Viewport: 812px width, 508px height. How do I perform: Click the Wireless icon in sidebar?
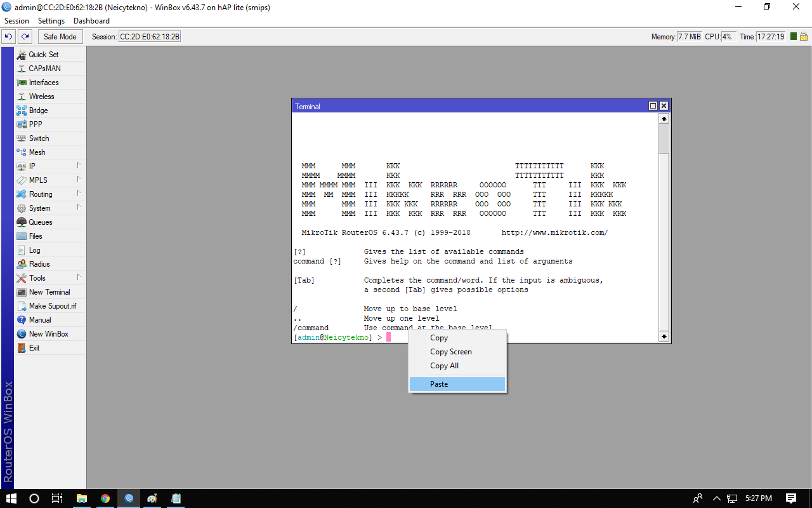point(22,97)
